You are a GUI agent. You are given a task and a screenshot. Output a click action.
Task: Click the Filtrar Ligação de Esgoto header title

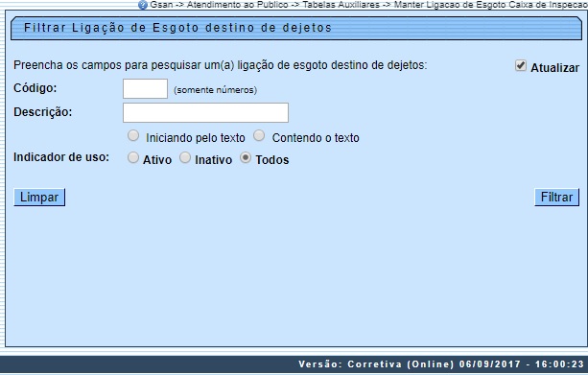point(177,28)
